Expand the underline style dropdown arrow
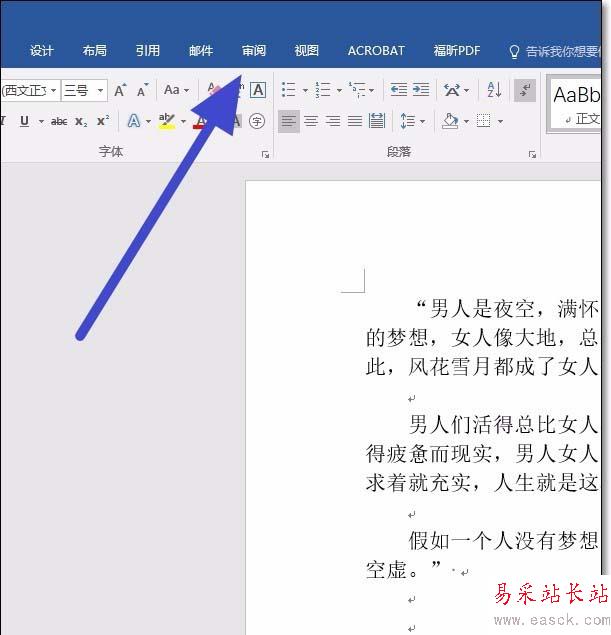611x635 pixels. [41, 121]
